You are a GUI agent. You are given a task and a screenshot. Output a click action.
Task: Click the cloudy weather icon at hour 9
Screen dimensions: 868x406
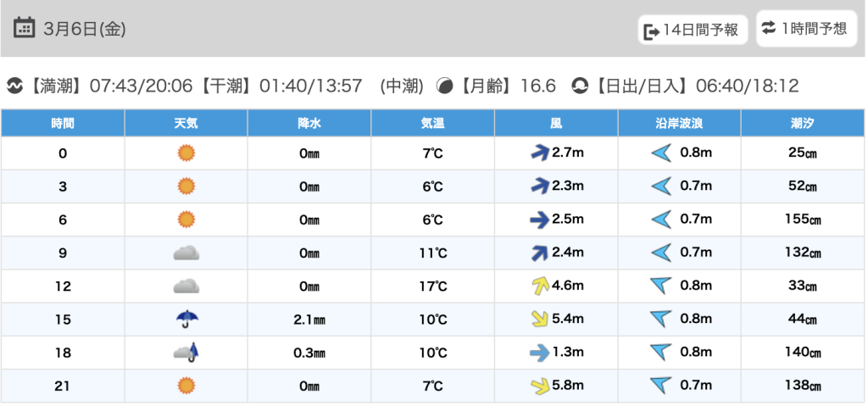[x=186, y=253]
